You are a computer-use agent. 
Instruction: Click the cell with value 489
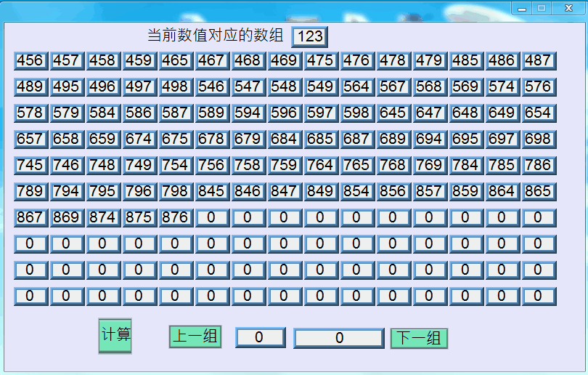[x=30, y=87]
